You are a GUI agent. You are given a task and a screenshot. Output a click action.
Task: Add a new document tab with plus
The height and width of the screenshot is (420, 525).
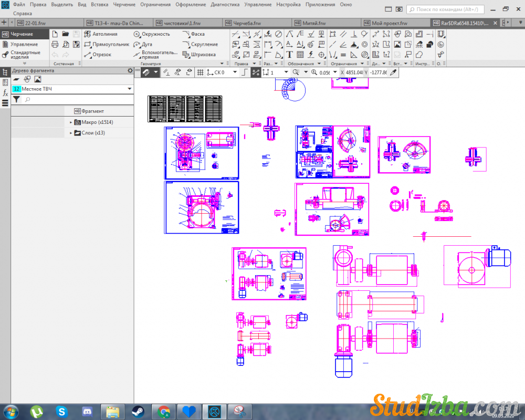(4, 23)
